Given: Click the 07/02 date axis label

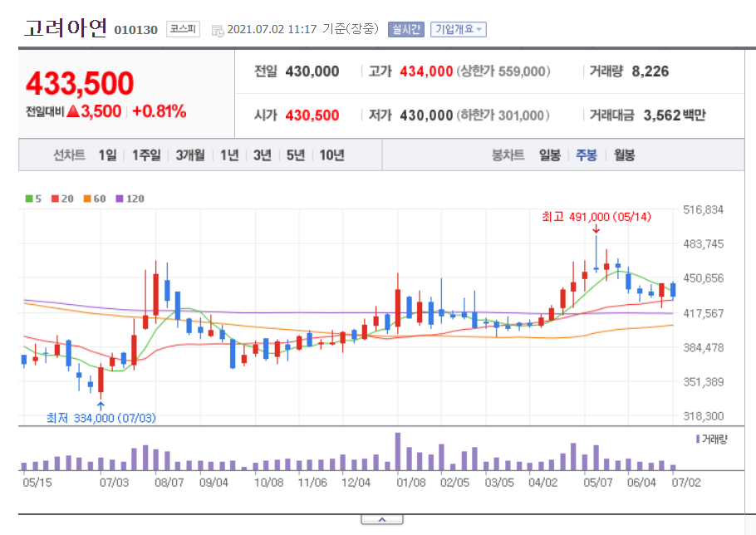Looking at the screenshot, I should [686, 483].
